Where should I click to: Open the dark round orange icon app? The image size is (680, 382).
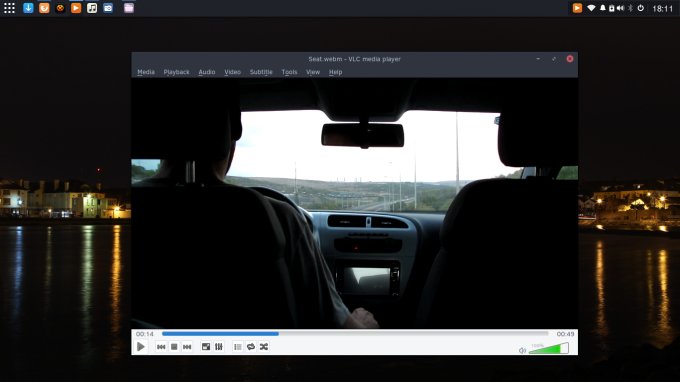60,8
